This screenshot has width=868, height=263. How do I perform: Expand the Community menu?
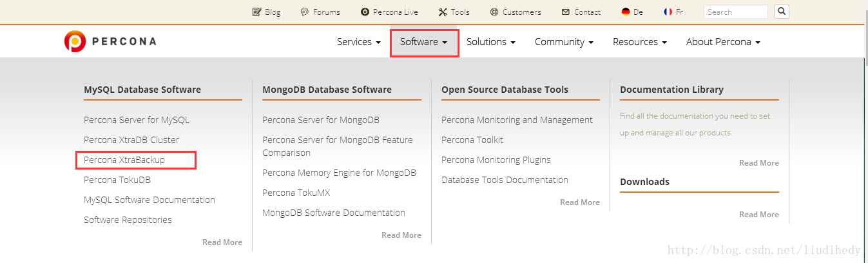click(x=564, y=42)
